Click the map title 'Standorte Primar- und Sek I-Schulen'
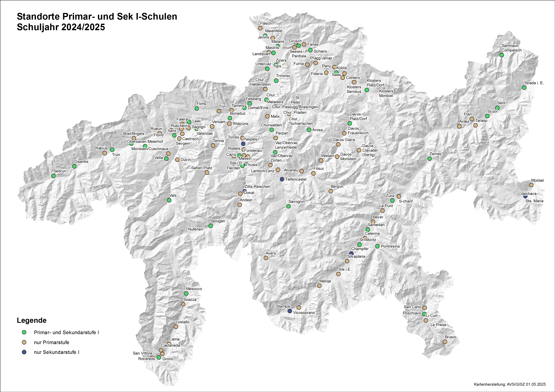The height and width of the screenshot is (392, 555). click(97, 16)
